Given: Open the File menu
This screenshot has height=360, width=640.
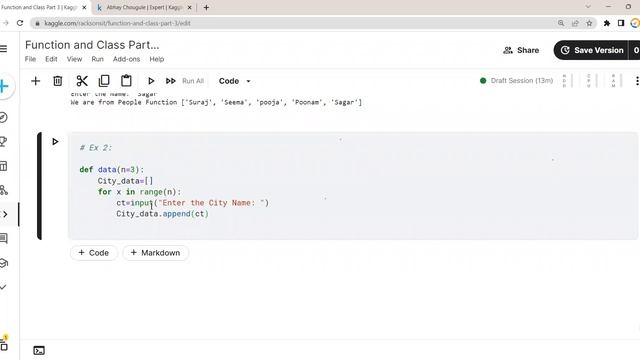Looking at the screenshot, I should coord(30,59).
